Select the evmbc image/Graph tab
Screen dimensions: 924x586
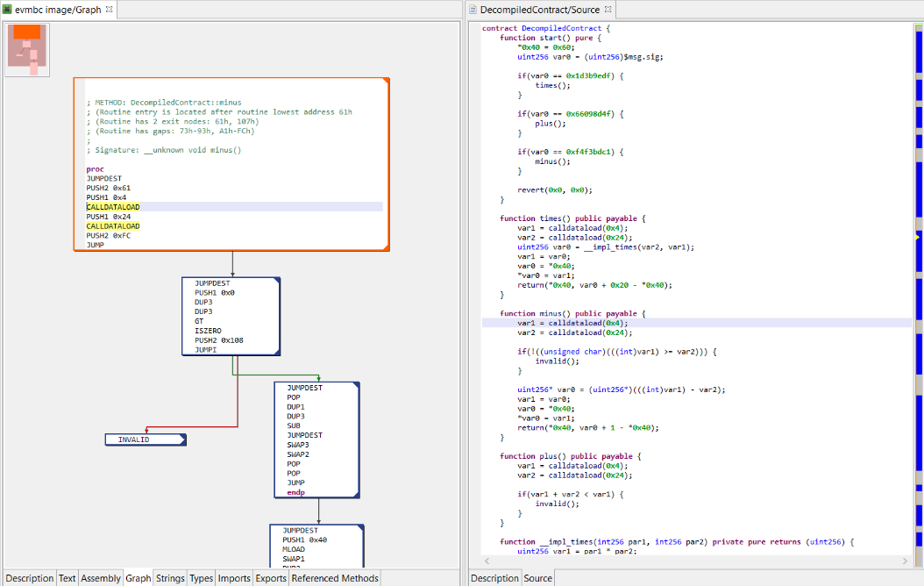[58, 10]
